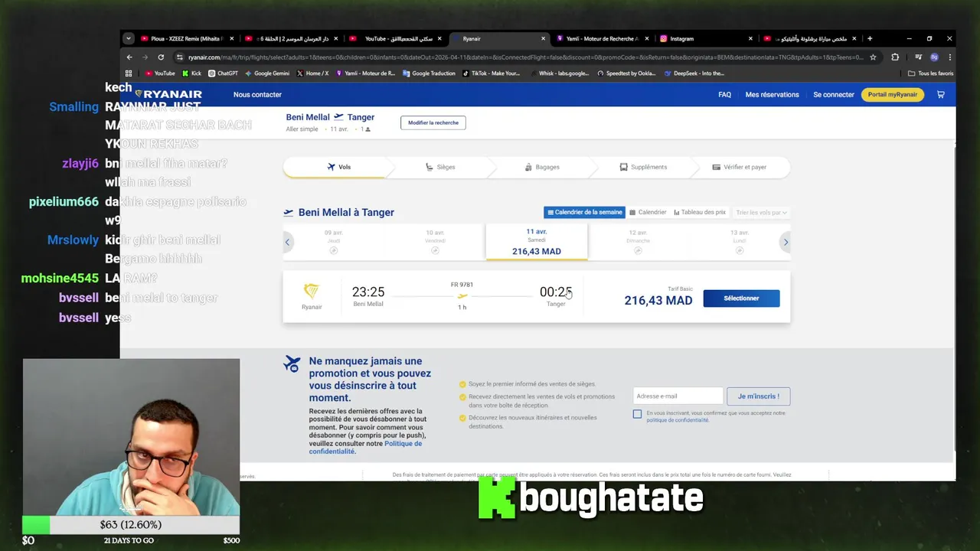Click the Adresse e-mail input field

[678, 396]
